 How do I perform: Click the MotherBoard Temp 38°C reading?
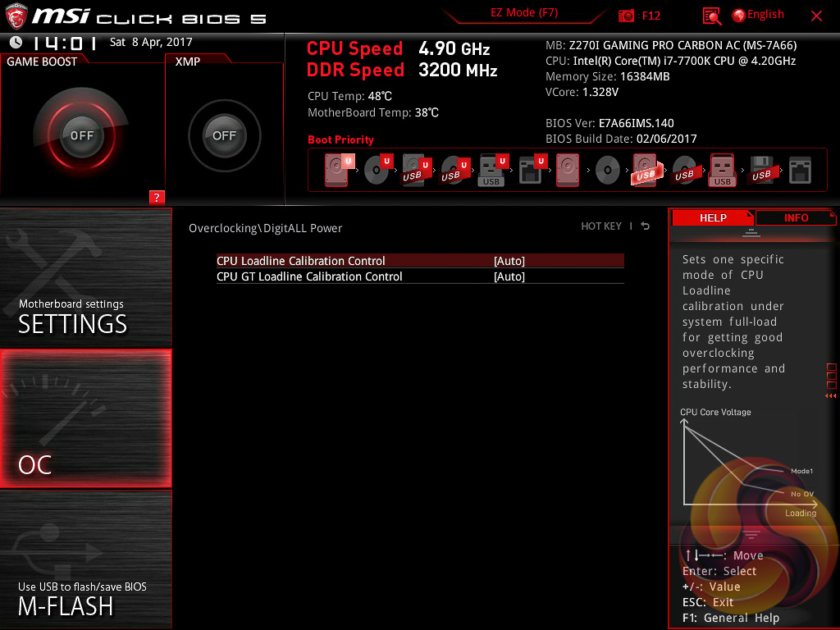point(373,112)
